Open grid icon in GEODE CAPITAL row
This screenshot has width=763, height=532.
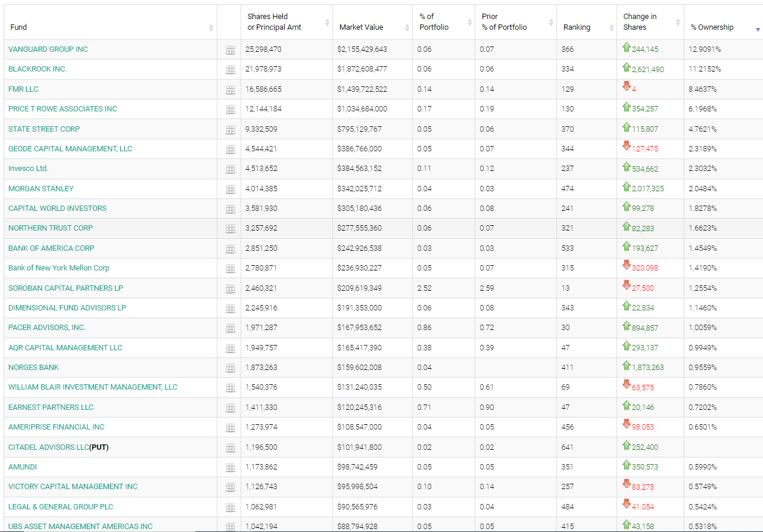click(231, 150)
